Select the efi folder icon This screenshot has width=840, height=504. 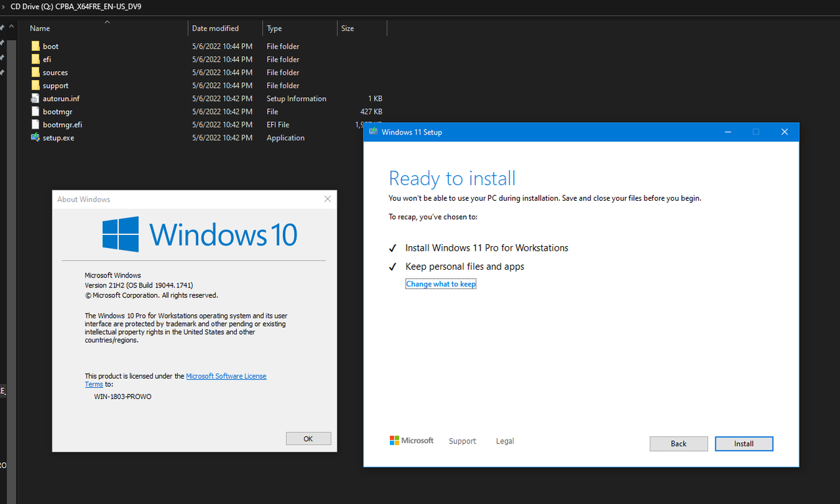click(35, 59)
